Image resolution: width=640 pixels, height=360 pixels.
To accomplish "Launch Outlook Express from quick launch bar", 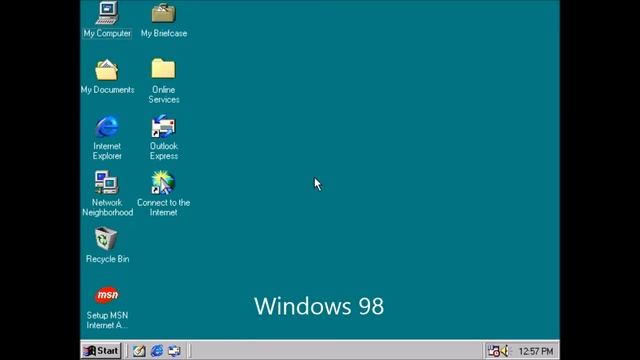I will click(174, 351).
